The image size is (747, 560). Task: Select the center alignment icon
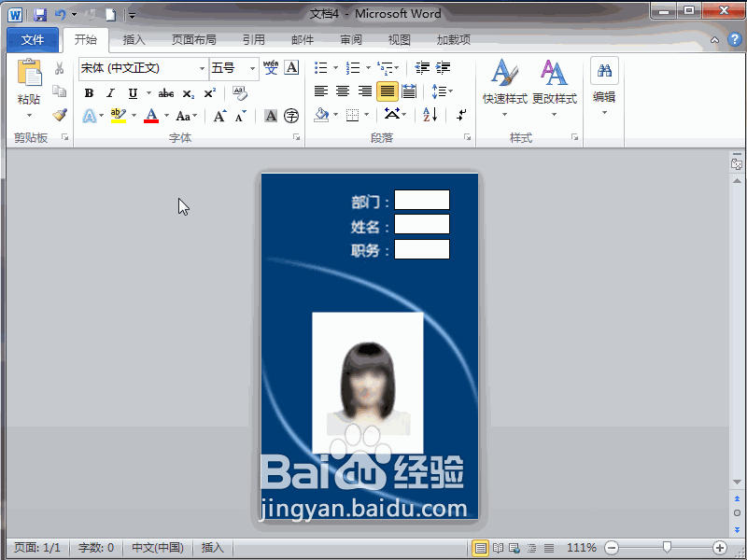pyautogui.click(x=343, y=91)
